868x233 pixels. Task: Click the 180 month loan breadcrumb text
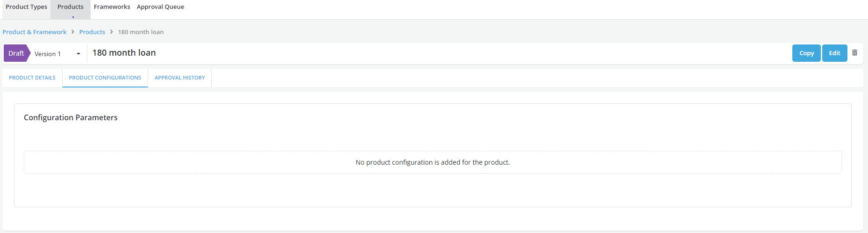coord(141,32)
